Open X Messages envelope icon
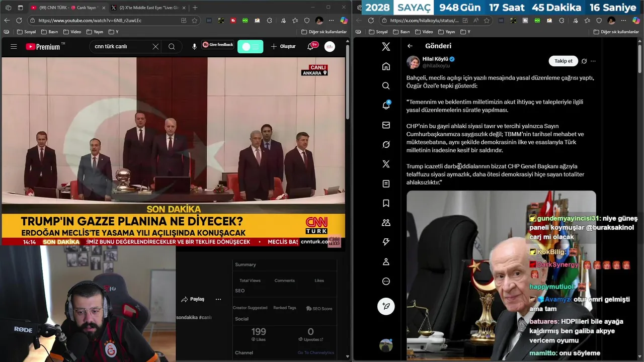This screenshot has height=362, width=644. tap(386, 125)
